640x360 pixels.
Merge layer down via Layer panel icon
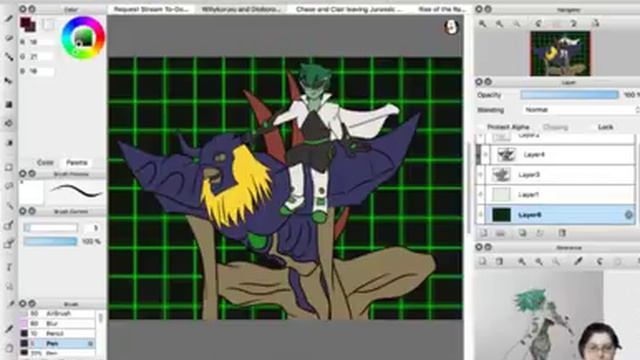(540, 233)
